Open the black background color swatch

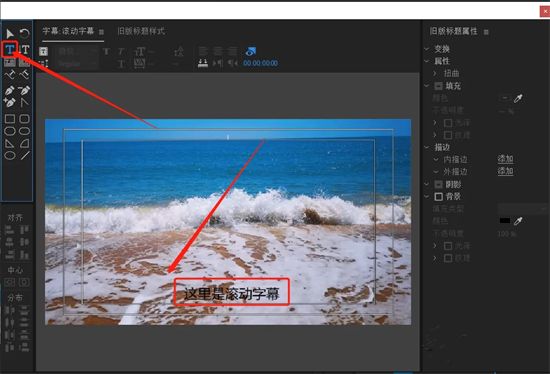[505, 221]
